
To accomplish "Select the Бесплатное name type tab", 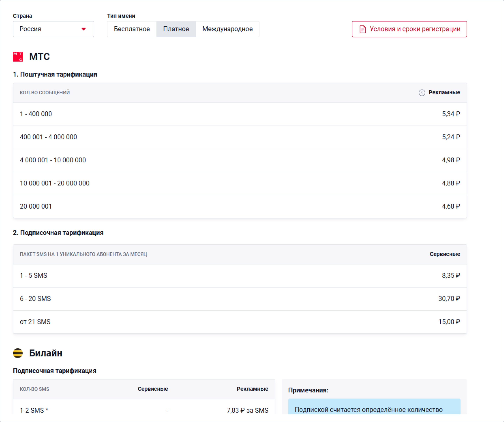I will click(132, 29).
